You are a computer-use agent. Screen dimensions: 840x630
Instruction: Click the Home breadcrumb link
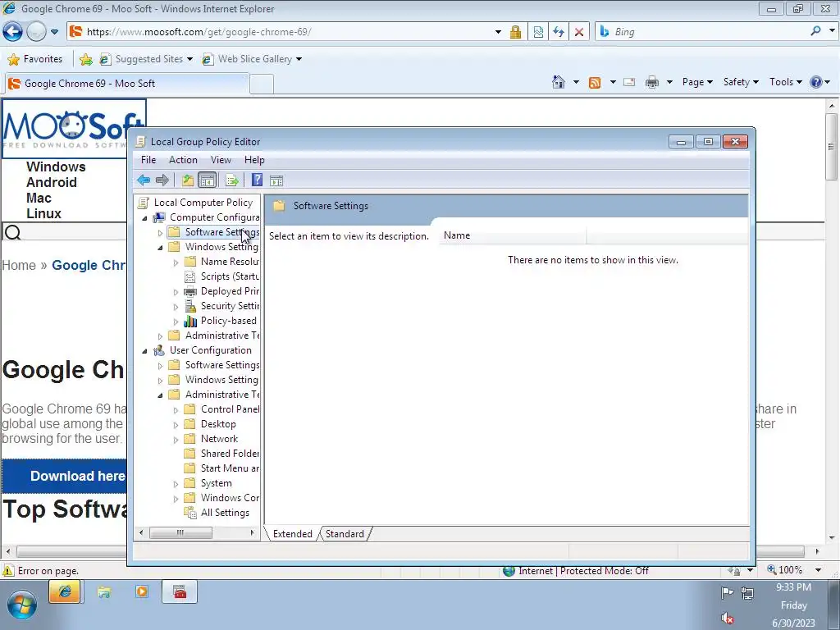coord(19,265)
